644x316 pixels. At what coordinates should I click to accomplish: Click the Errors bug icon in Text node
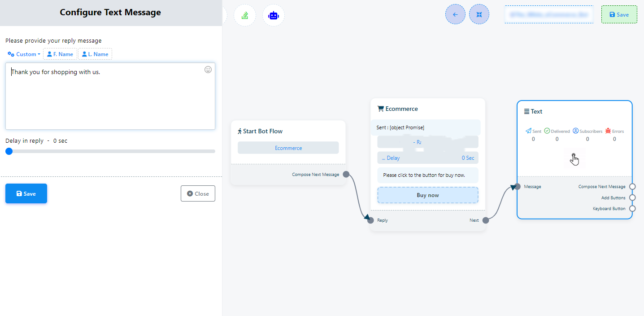(608, 131)
